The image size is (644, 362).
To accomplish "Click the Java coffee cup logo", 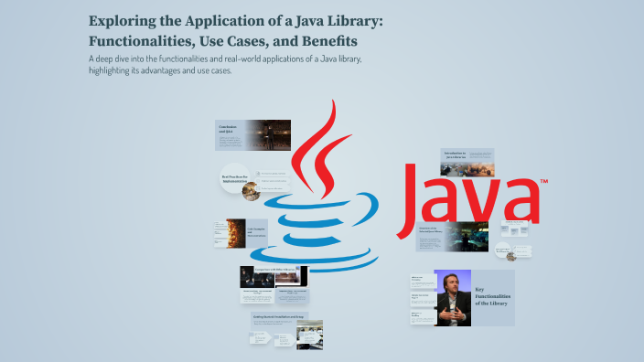I will click(x=314, y=186).
